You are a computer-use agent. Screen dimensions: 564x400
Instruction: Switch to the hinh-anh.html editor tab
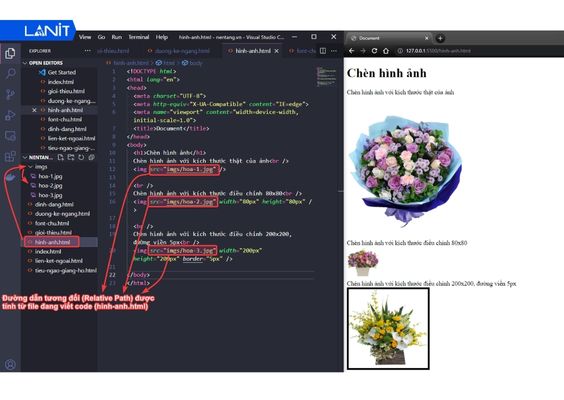coord(253,51)
